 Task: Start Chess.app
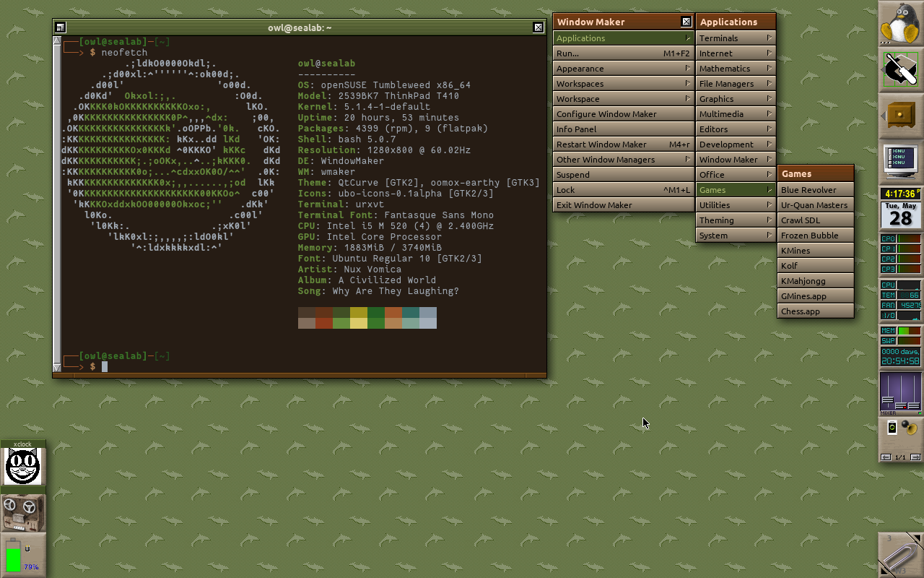click(x=816, y=311)
